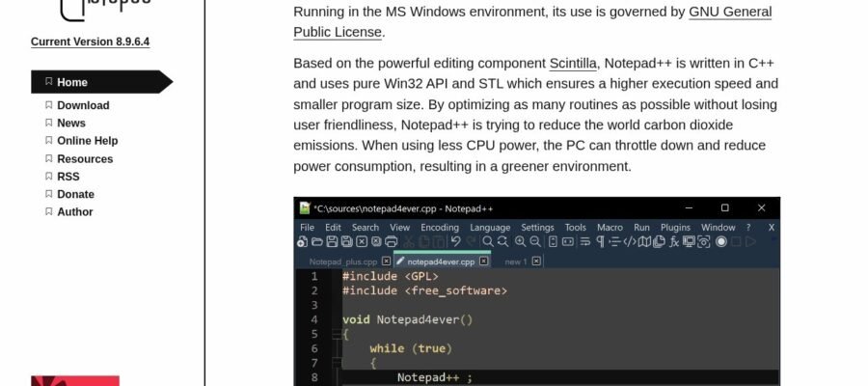This screenshot has width=868, height=386.
Task: Open the Download sidebar link
Action: 83,105
